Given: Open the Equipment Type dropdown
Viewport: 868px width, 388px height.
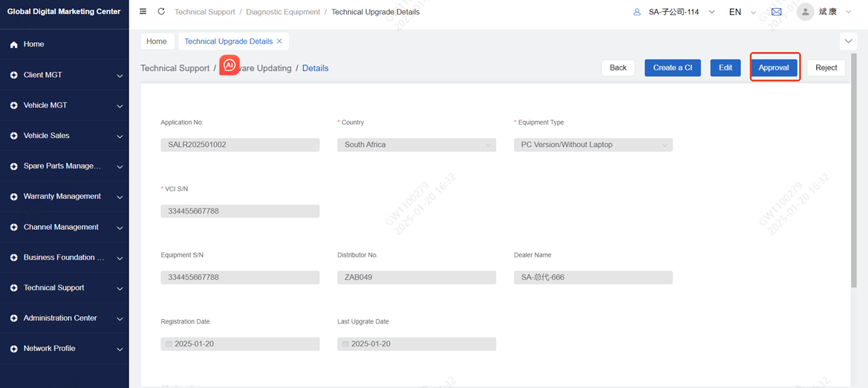Looking at the screenshot, I should (593, 145).
